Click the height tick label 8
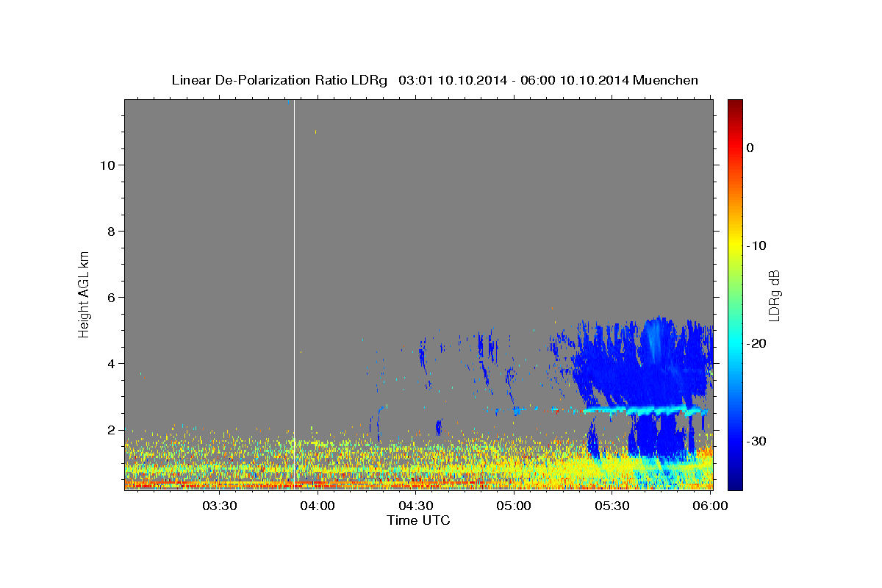Viewport: 882px width, 588px height. point(111,231)
